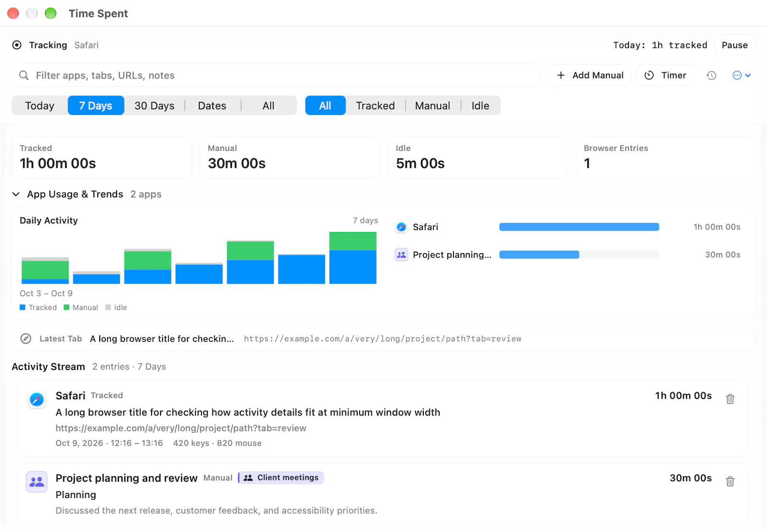Click the Browser Entries summary card
Viewport: 767px width, 532px height.
pos(666,157)
